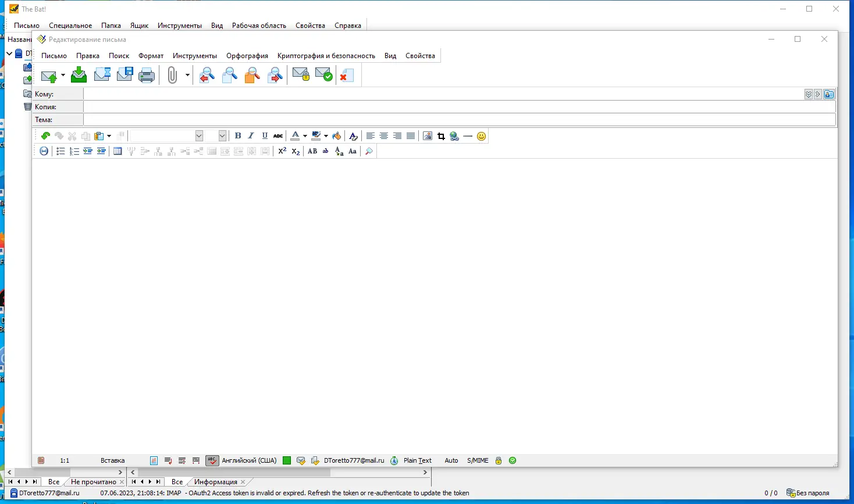Open the send button dropdown arrow
Viewport: 854px width, 504px height.
(63, 75)
